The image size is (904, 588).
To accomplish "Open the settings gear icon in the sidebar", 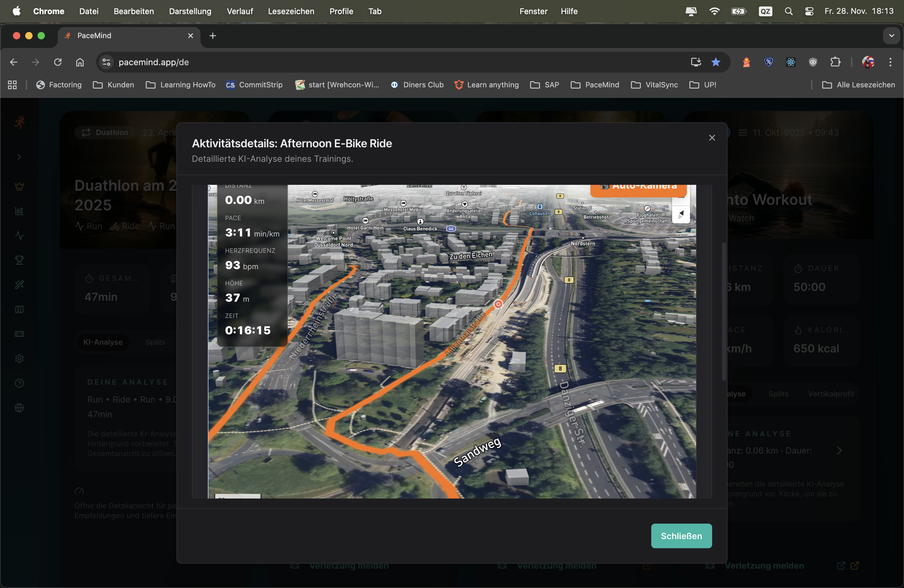I will (x=19, y=358).
